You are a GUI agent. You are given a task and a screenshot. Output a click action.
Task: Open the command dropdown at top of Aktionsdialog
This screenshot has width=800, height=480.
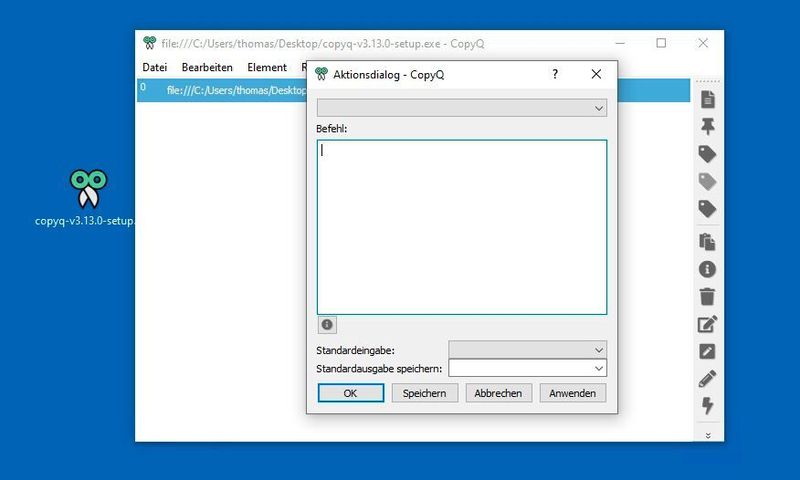coord(462,108)
